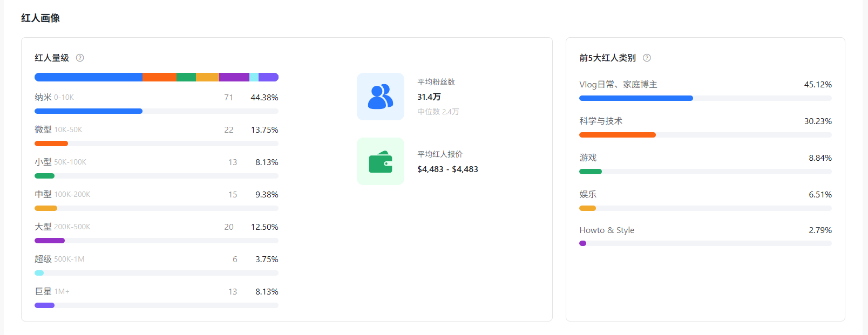Click the green segment of the stacked tier bar
868x335 pixels.
(186, 77)
